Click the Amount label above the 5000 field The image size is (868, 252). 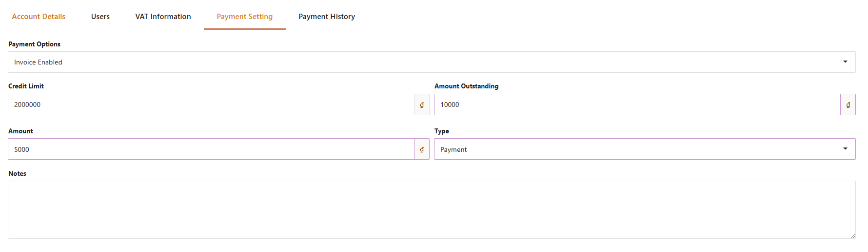click(20, 131)
